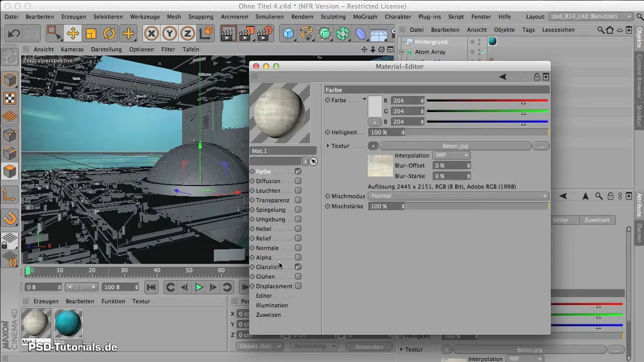Disable the Farbe channel checkbox

(x=298, y=171)
